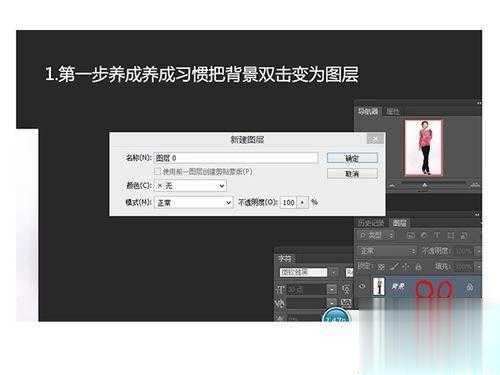Enable the clipping mask checkbox
500x375 pixels.
157,172
